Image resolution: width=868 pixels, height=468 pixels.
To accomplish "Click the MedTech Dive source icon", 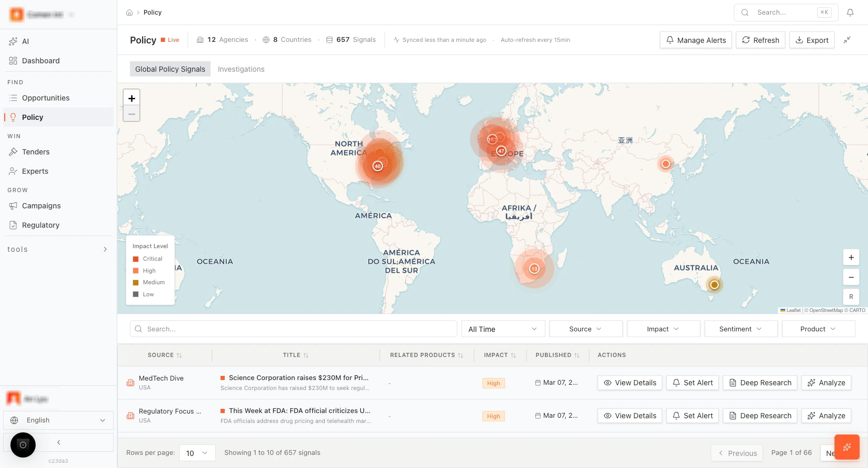I will click(130, 383).
